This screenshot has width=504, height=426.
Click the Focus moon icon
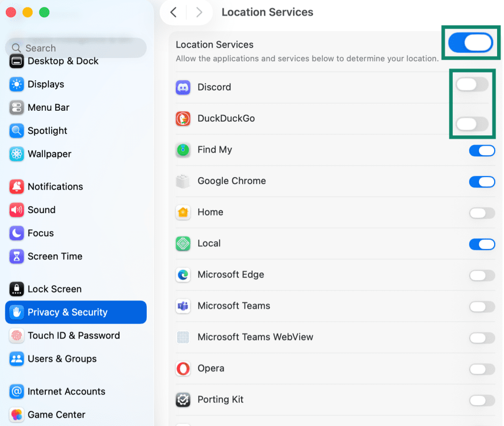tap(16, 233)
